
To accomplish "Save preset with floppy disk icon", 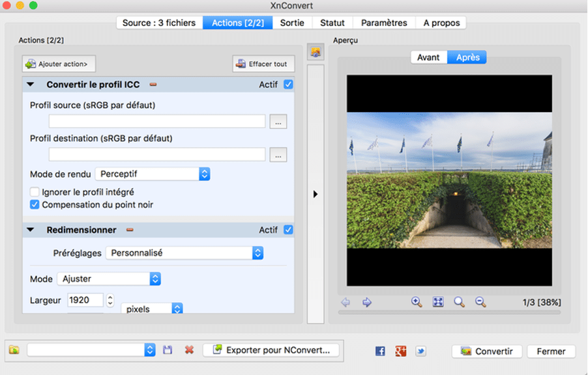I will click(x=168, y=350).
